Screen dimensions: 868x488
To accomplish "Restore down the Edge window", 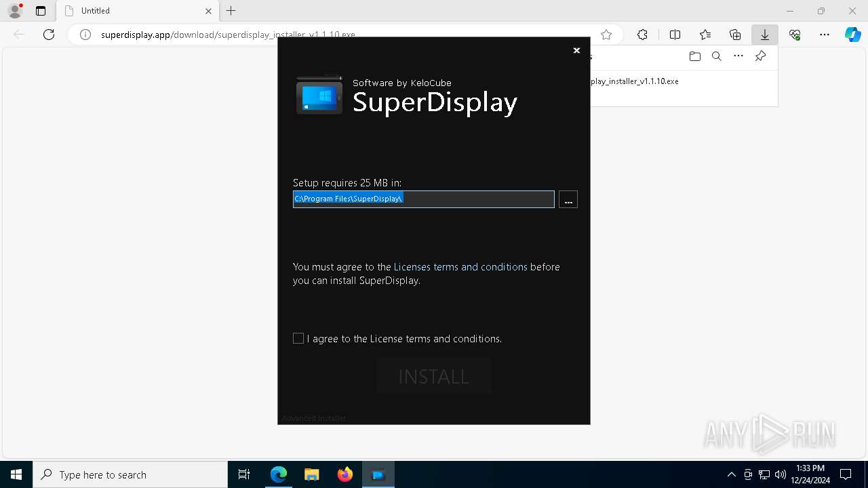I will pos(821,11).
